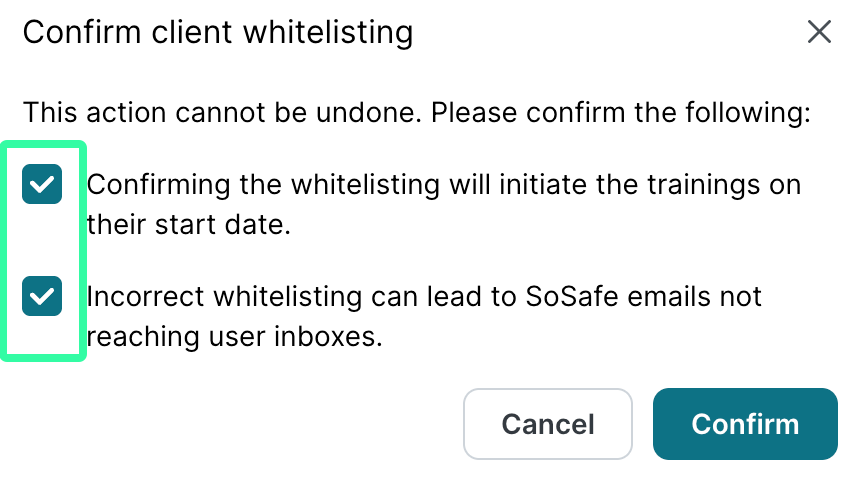Image resolution: width=854 pixels, height=478 pixels.
Task: Click 'Please confirm the following:' text
Action: coord(620,113)
